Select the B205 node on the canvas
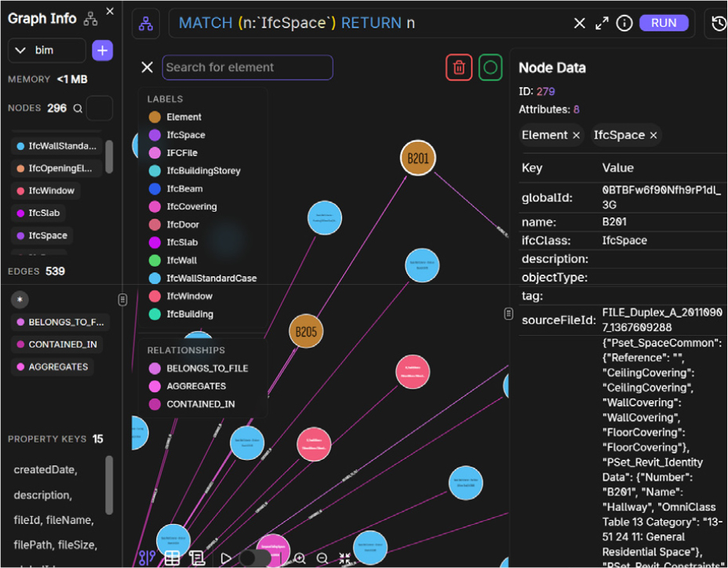This screenshot has height=568, width=728. (306, 332)
